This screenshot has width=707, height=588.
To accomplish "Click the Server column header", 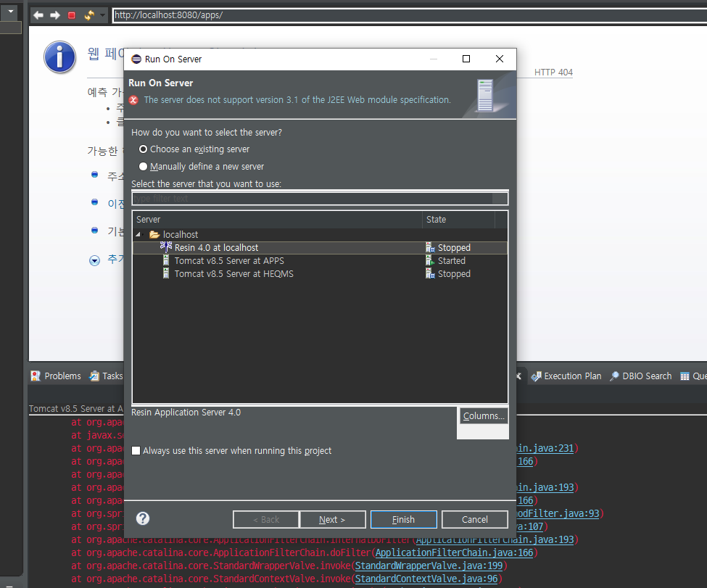I will coord(277,220).
